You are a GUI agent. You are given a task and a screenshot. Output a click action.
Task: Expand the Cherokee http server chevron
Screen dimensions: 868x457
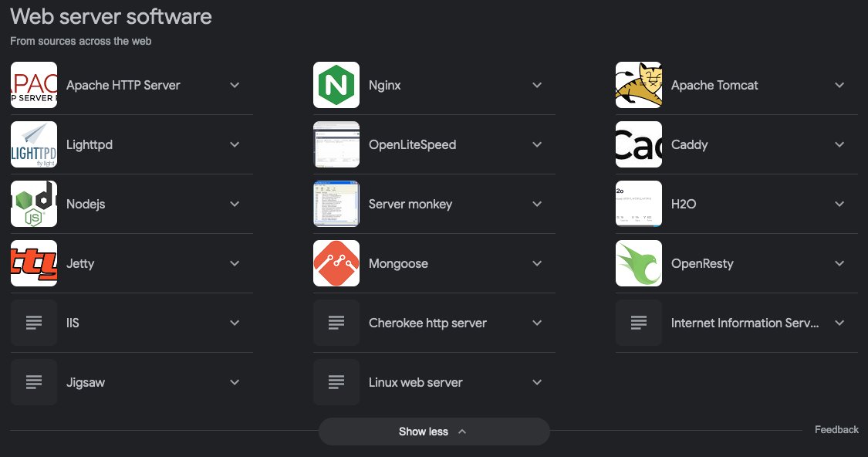pyautogui.click(x=537, y=323)
